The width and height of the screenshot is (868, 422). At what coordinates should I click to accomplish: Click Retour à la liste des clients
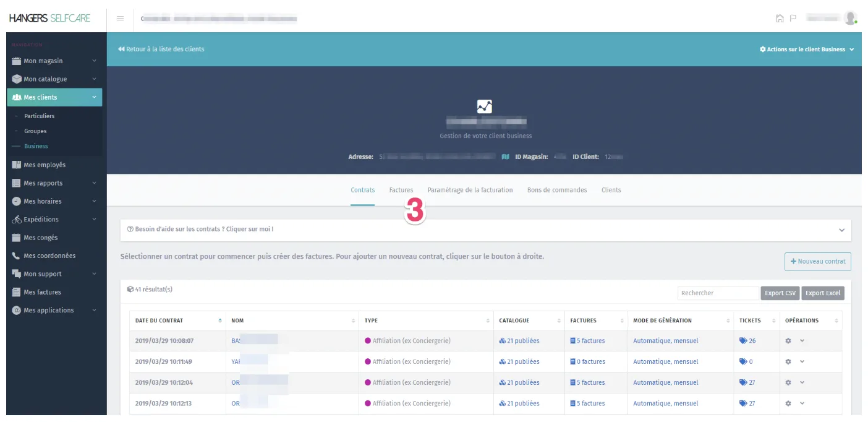coord(161,50)
